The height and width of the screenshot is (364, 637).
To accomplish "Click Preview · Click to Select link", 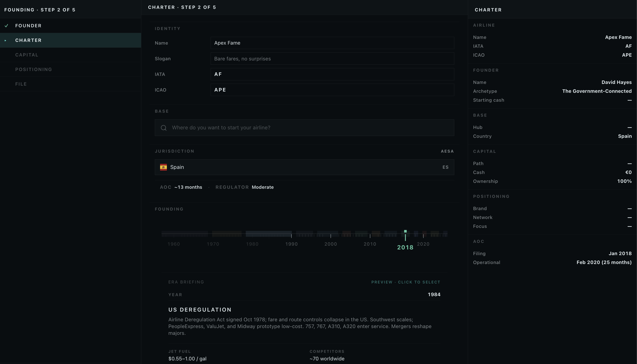I will (x=406, y=282).
